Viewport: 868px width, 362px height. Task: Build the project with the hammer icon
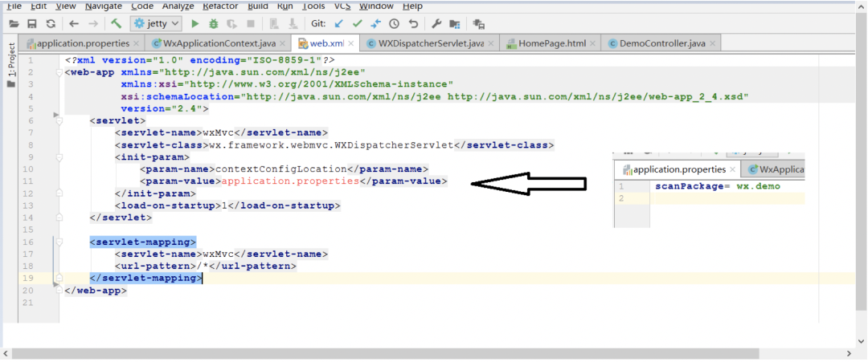(116, 23)
